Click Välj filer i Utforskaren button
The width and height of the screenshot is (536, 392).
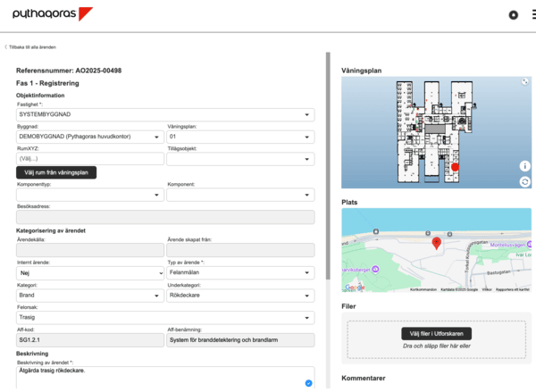[x=436, y=334]
